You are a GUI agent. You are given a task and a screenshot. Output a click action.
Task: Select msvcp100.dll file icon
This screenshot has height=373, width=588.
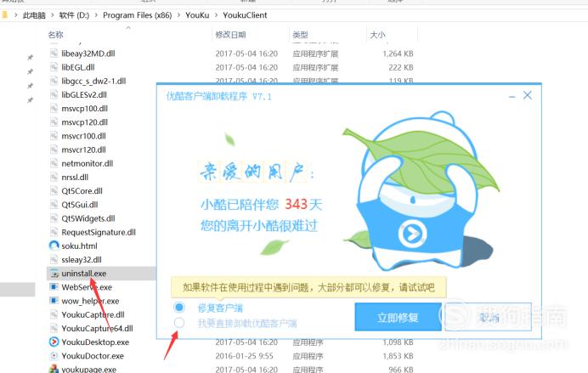(x=54, y=109)
